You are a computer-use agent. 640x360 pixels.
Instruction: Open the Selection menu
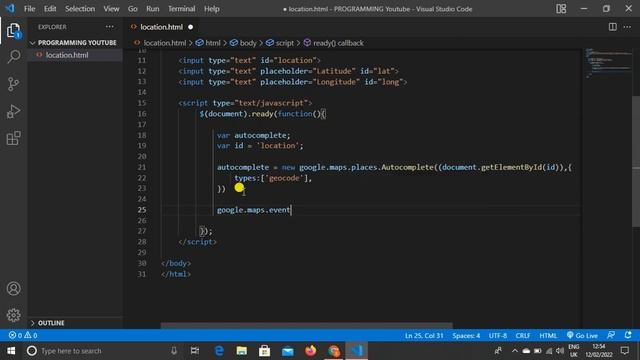80,9
